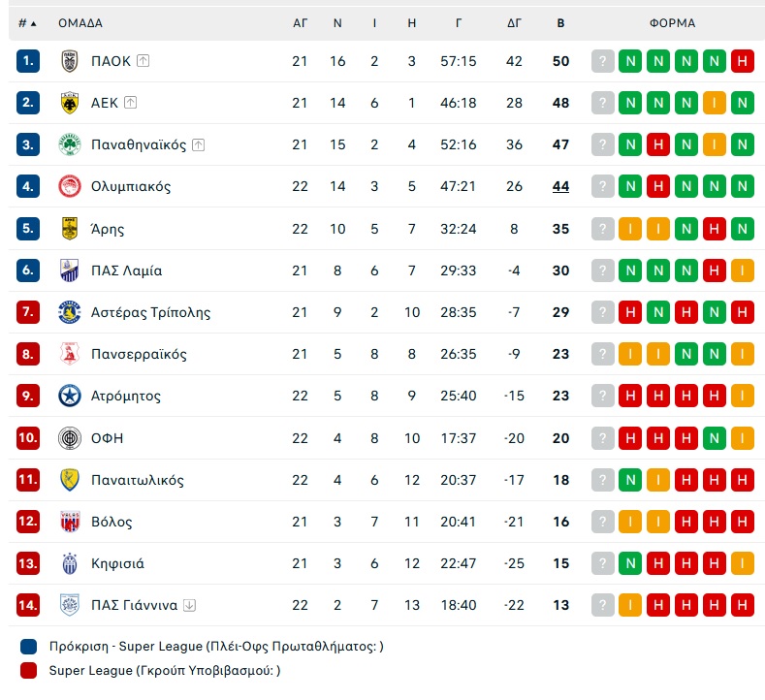Click the ΑΕΚ yellow eagle crest
The image size is (765, 700).
click(70, 103)
